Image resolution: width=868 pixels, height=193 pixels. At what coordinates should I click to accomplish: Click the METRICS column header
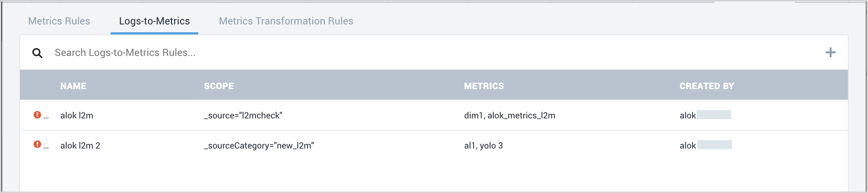pos(484,86)
